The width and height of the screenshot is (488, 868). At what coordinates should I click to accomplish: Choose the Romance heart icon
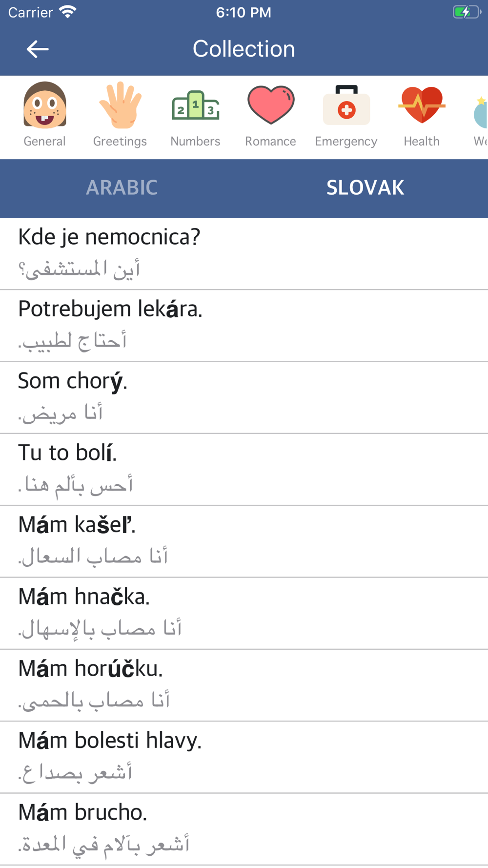click(271, 105)
